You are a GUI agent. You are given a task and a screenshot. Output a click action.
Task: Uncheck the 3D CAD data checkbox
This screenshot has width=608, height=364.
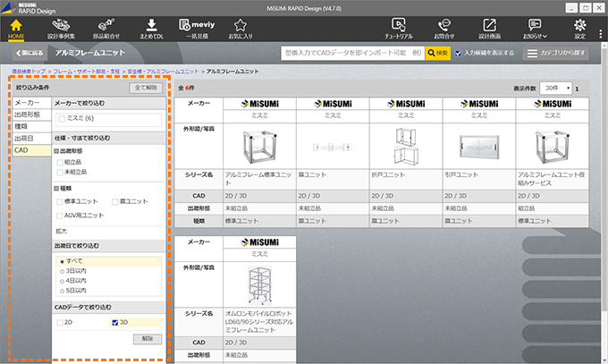(x=114, y=322)
